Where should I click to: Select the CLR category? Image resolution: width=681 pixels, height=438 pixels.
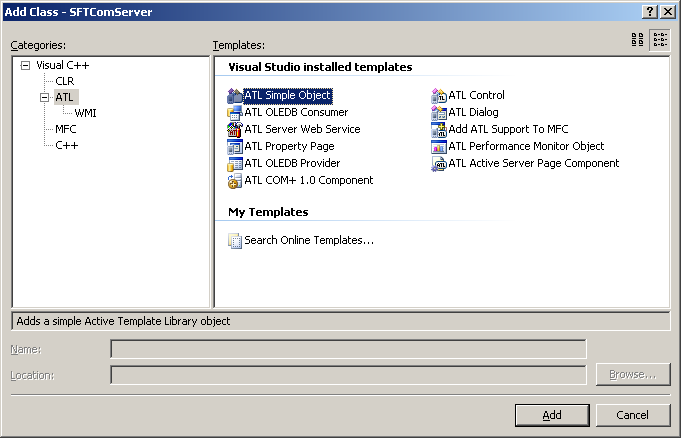[64, 81]
